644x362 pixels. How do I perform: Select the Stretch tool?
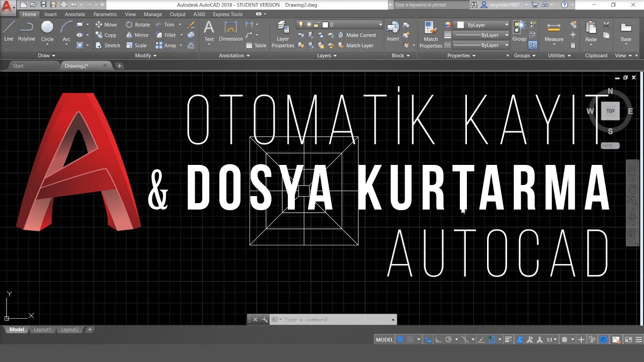click(x=108, y=45)
